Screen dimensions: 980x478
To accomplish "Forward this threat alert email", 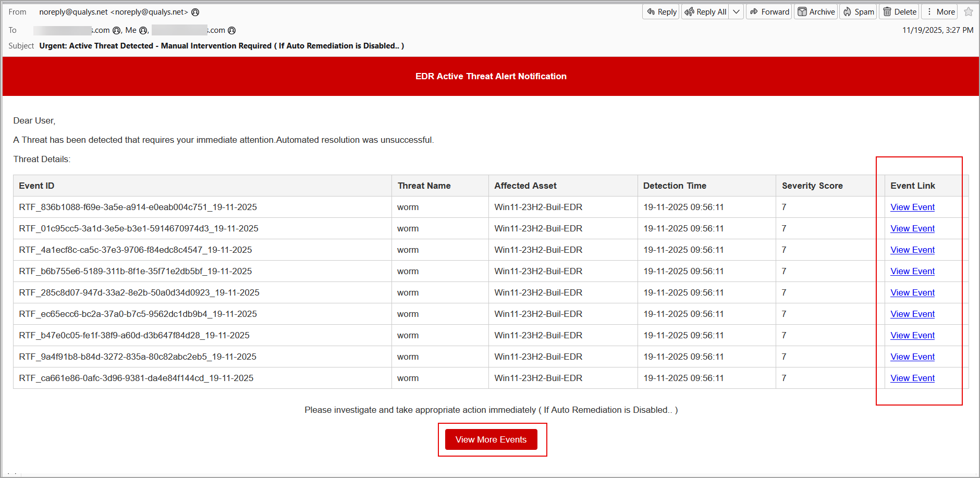I will (769, 12).
